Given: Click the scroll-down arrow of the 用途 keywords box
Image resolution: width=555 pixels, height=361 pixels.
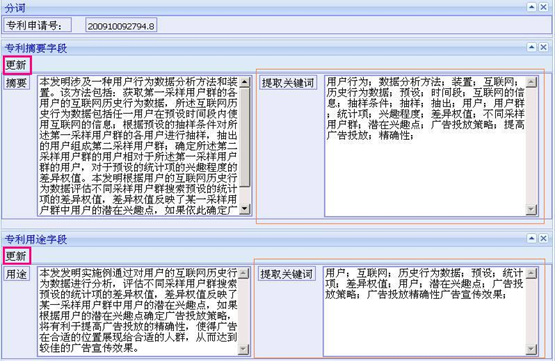Looking at the screenshot, I should click(531, 350).
